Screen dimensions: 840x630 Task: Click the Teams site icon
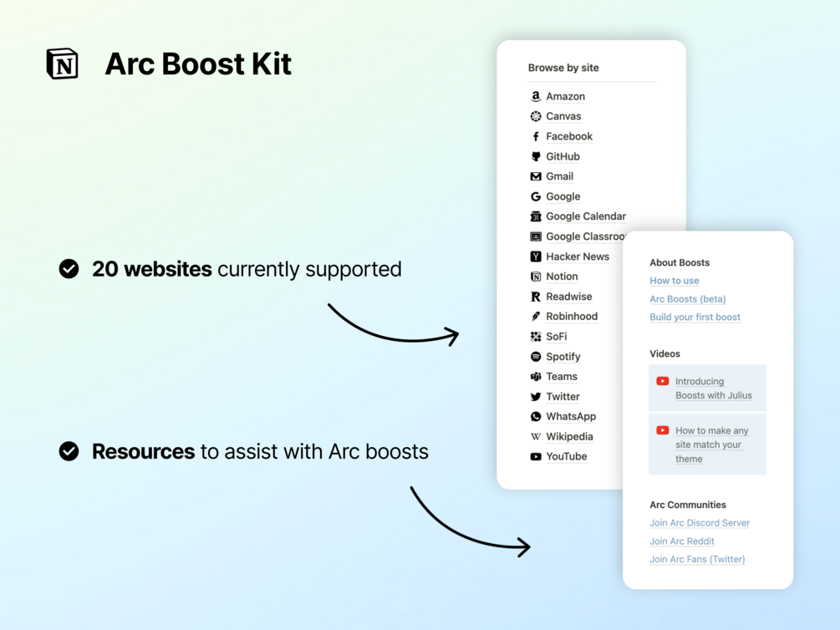tap(535, 377)
